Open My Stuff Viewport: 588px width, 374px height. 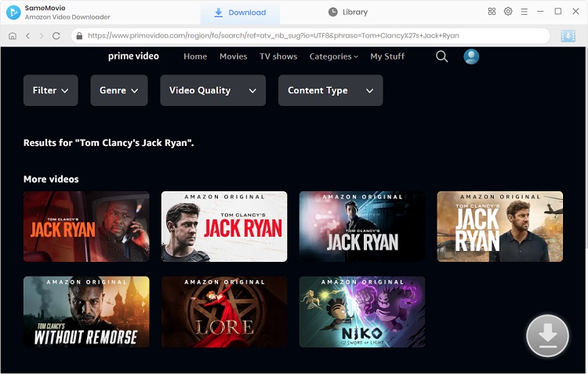387,56
